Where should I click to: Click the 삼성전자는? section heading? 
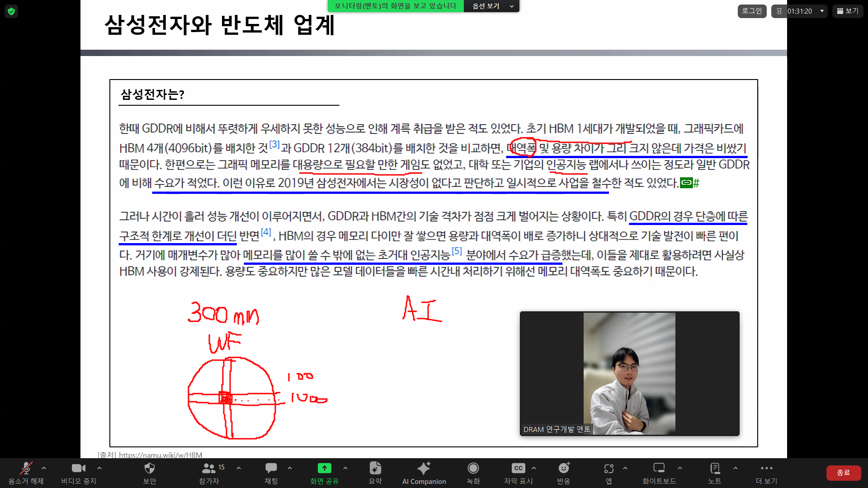152,94
